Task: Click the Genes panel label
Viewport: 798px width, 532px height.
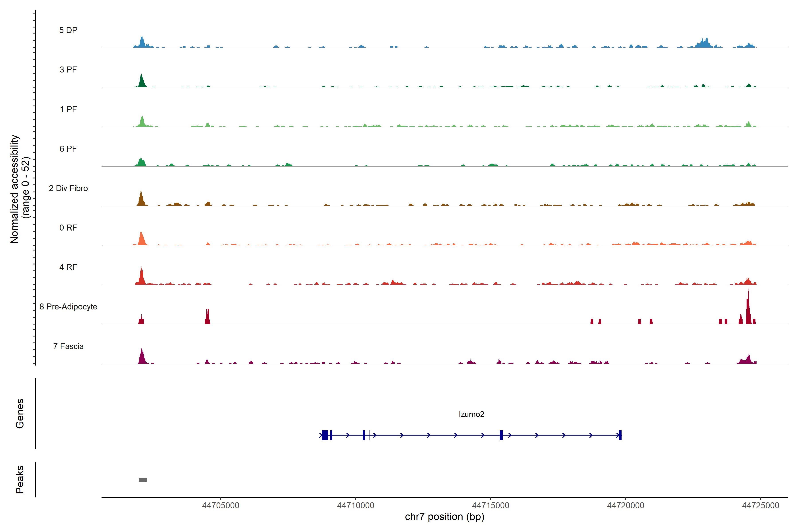Action: [x=20, y=414]
